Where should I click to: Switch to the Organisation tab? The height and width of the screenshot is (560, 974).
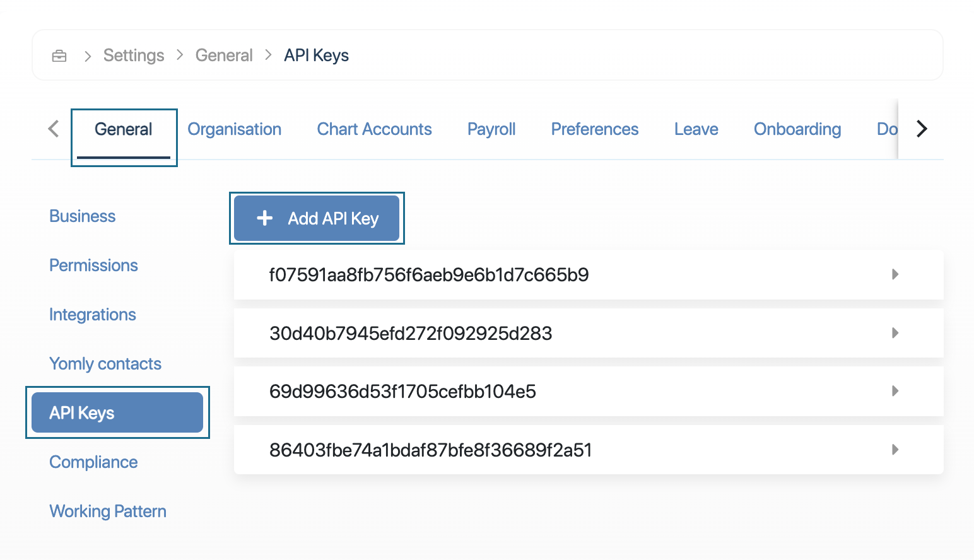(234, 129)
